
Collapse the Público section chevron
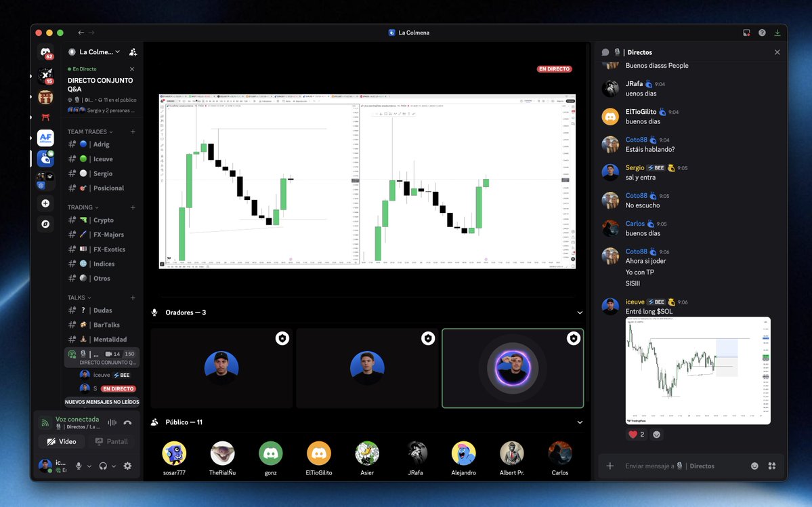[x=580, y=422]
